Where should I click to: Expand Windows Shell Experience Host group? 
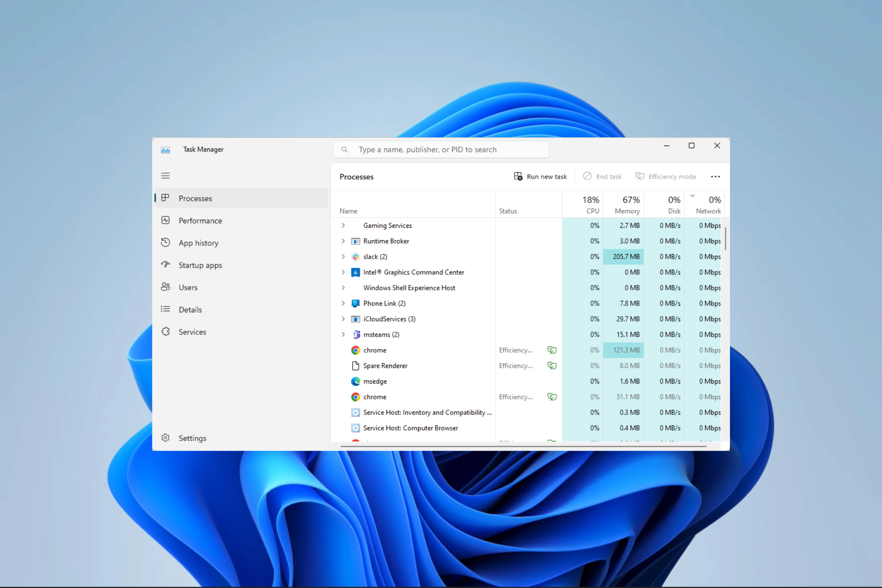tap(343, 288)
